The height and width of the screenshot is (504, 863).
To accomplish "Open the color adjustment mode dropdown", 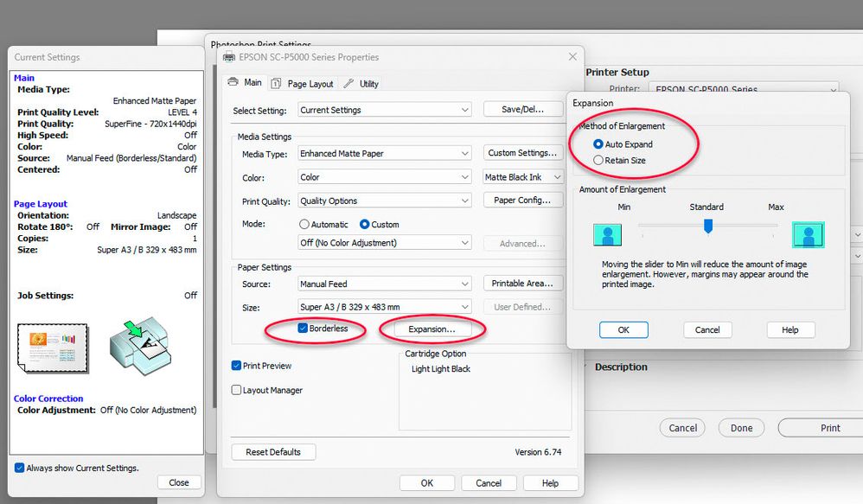I will [x=385, y=243].
